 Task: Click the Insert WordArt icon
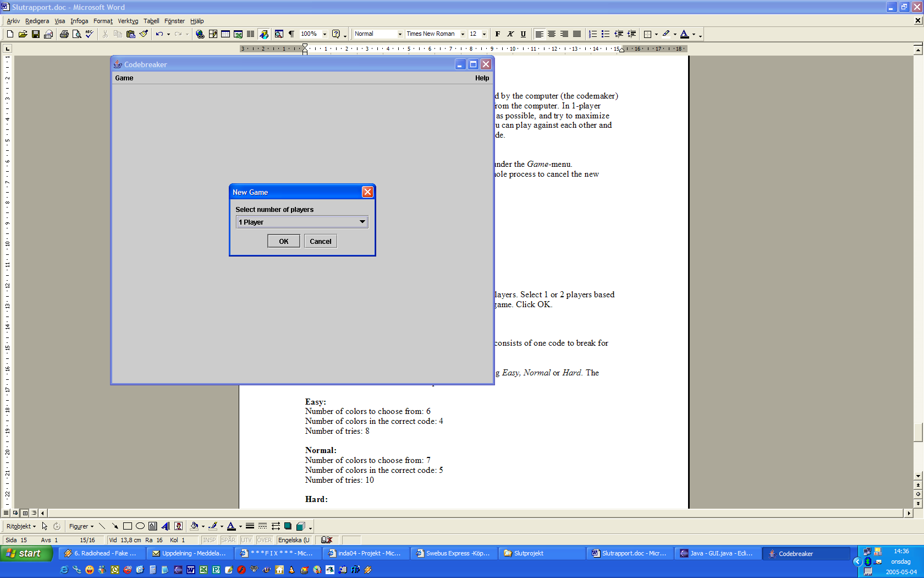166,526
